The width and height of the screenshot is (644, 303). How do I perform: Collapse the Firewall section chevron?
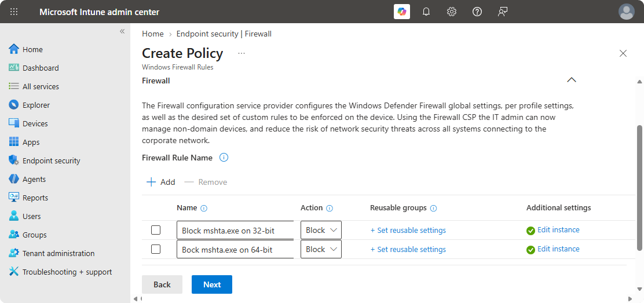(571, 80)
